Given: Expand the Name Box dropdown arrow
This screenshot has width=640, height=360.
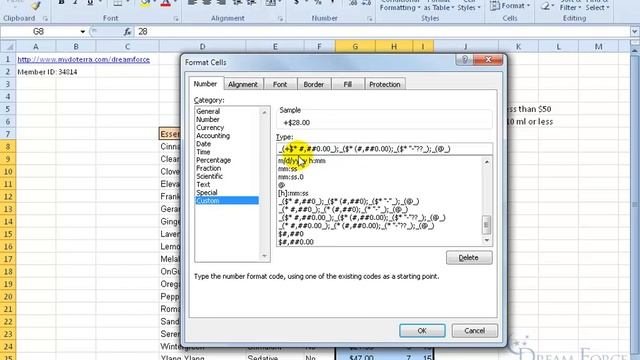Looking at the screenshot, I should 82,32.
